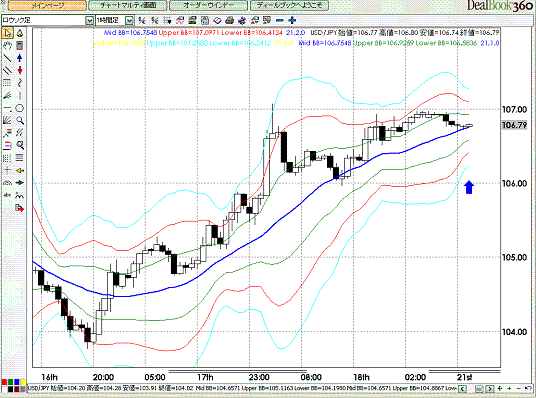Click the blue color swatch in palette
Image resolution: width=536 pixels, height=398 pixels.
click(x=16, y=382)
